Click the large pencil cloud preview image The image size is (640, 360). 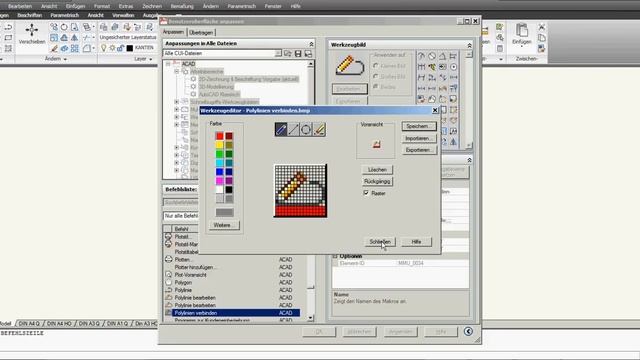click(349, 66)
